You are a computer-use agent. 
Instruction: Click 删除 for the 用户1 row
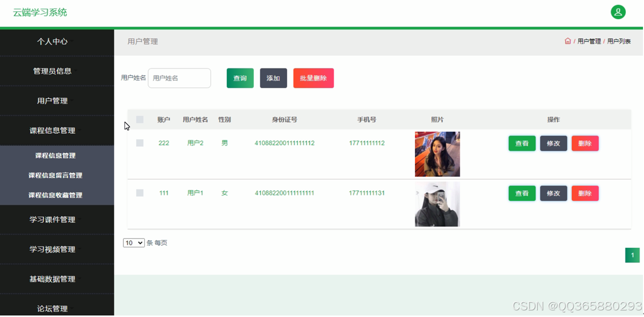click(585, 193)
